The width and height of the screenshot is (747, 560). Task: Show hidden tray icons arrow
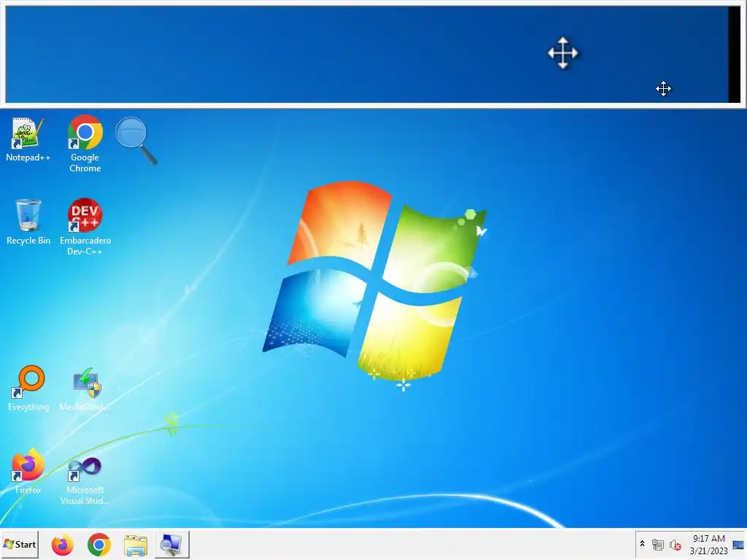click(642, 544)
